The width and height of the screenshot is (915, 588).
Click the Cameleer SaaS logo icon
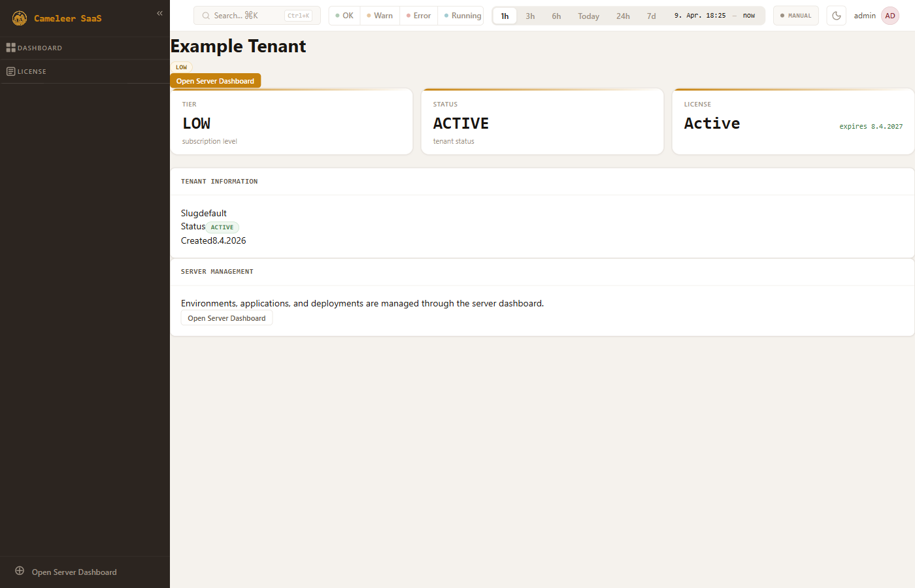coord(20,18)
